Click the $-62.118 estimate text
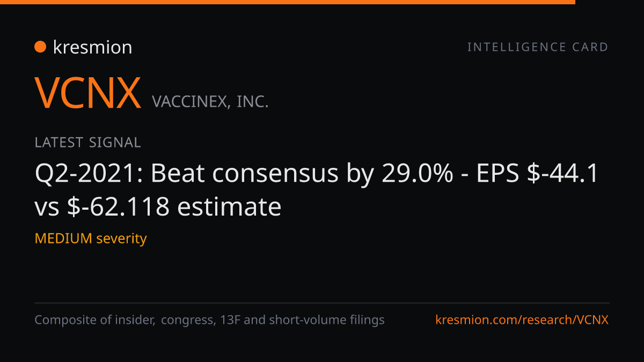 pyautogui.click(x=174, y=206)
